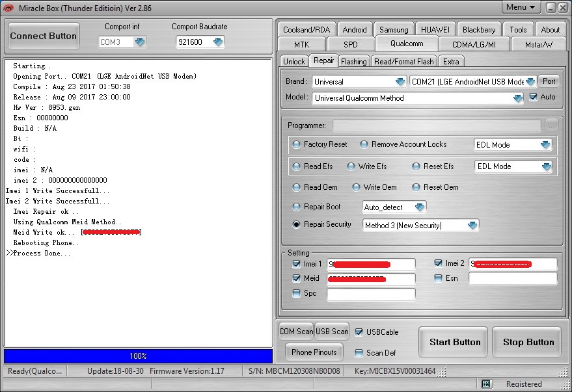Toggle the Auto checkbox
This screenshot has width=572, height=392.
click(x=533, y=97)
